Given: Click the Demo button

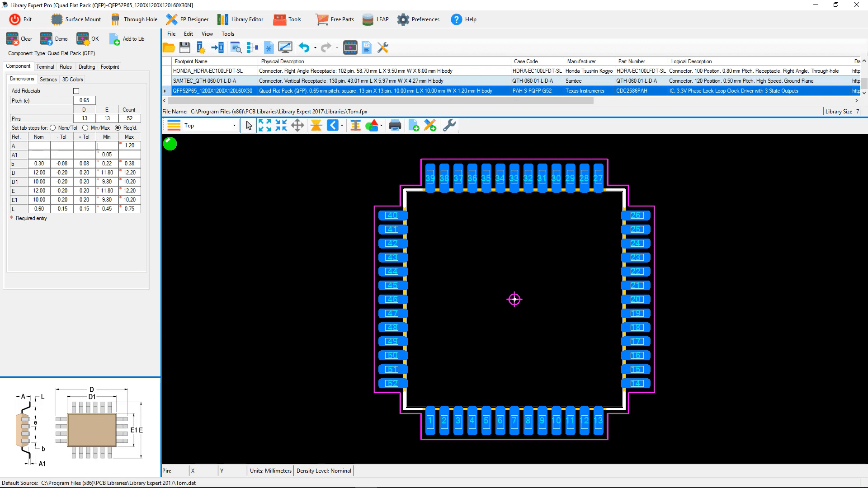Looking at the screenshot, I should pyautogui.click(x=53, y=39).
